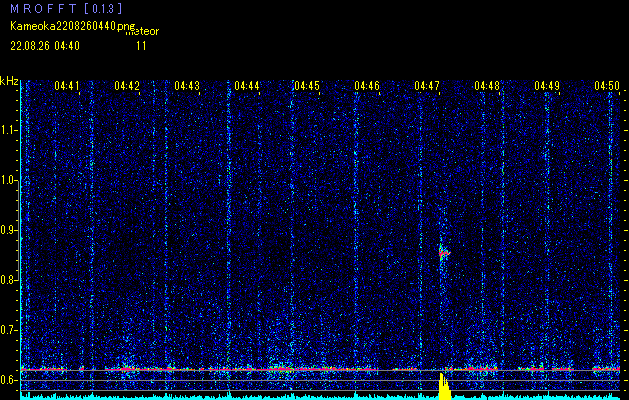Click the 1.1 kHz axis label
This screenshot has height=400, width=629.
(8, 130)
